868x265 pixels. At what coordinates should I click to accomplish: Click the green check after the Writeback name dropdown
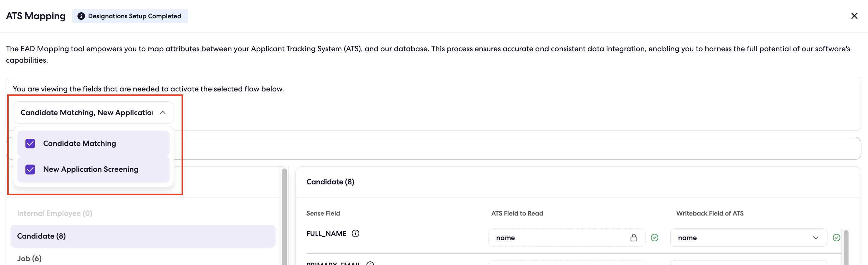tap(836, 238)
